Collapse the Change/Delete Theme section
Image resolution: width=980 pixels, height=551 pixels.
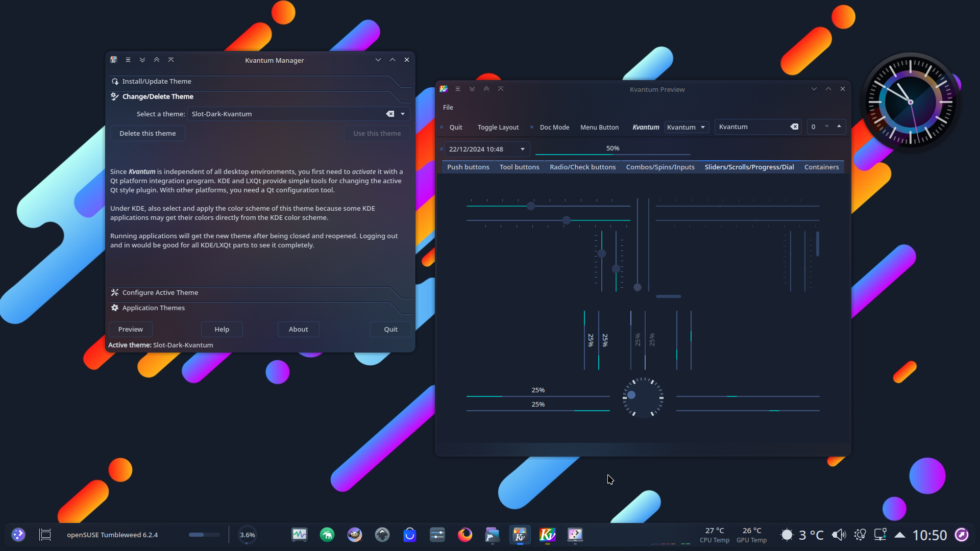click(x=259, y=96)
